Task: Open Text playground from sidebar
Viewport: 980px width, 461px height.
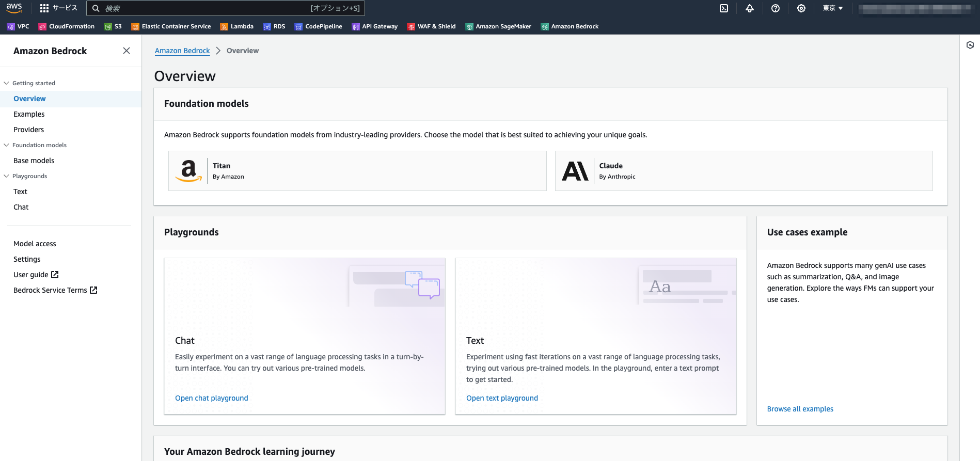Action: [x=20, y=192]
